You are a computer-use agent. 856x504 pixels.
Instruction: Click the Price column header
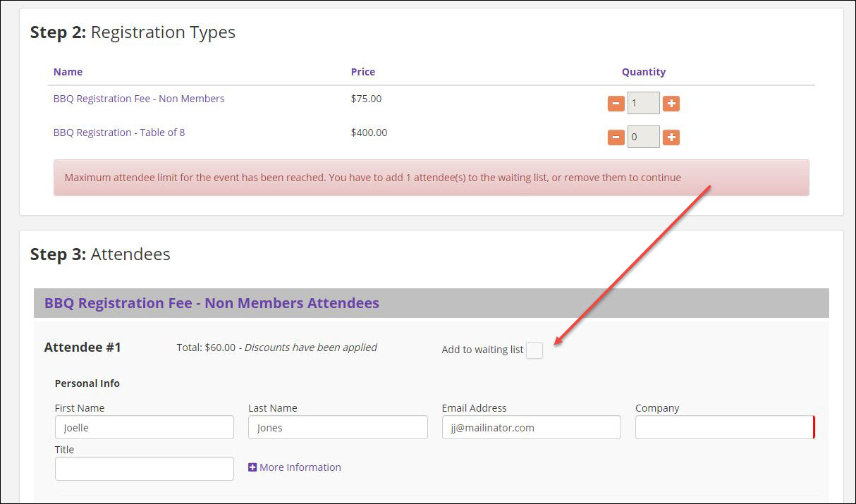363,72
